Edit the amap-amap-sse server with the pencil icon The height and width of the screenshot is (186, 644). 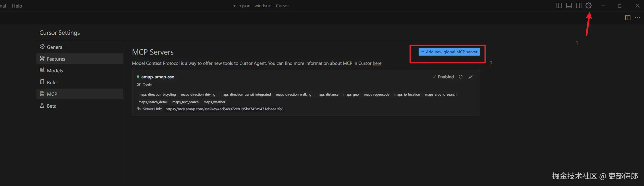tap(471, 77)
